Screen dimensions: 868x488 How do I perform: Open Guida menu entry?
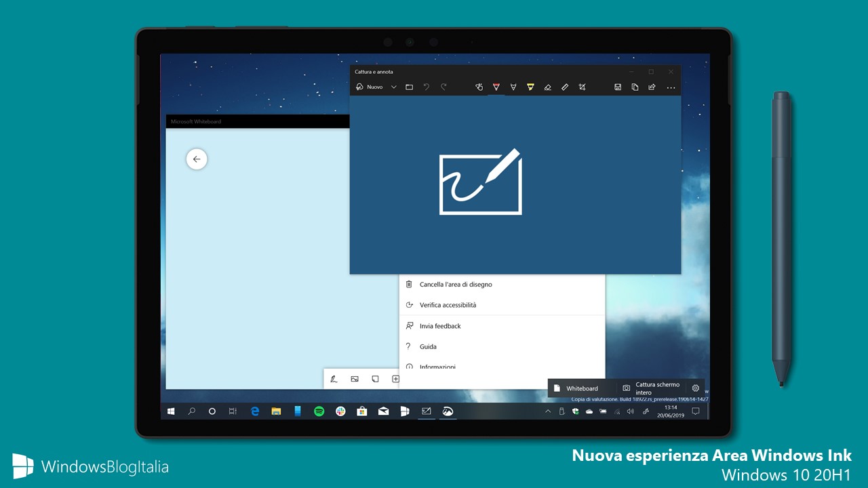tap(502, 346)
